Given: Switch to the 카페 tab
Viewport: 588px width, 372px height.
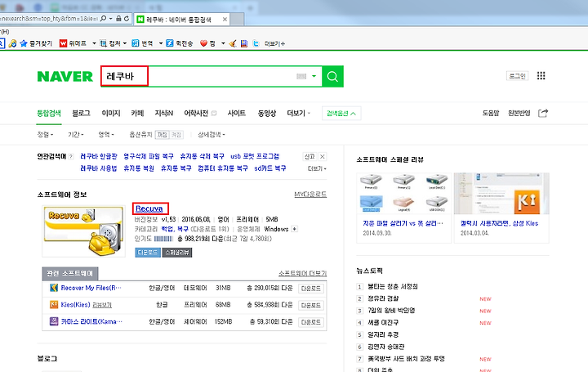Looking at the screenshot, I should (137, 114).
